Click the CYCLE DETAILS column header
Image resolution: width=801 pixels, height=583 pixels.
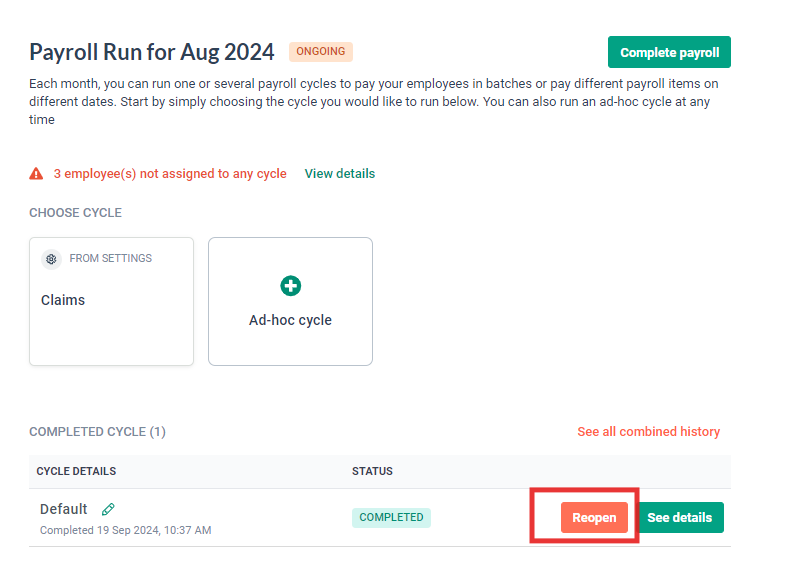[76, 471]
